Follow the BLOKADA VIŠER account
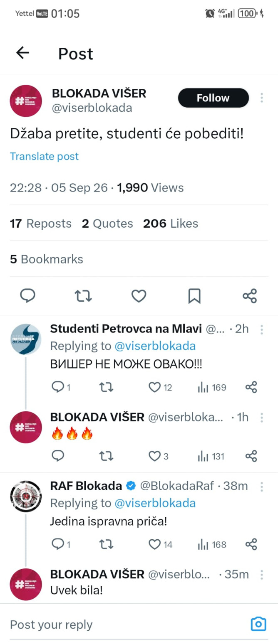 (213, 98)
